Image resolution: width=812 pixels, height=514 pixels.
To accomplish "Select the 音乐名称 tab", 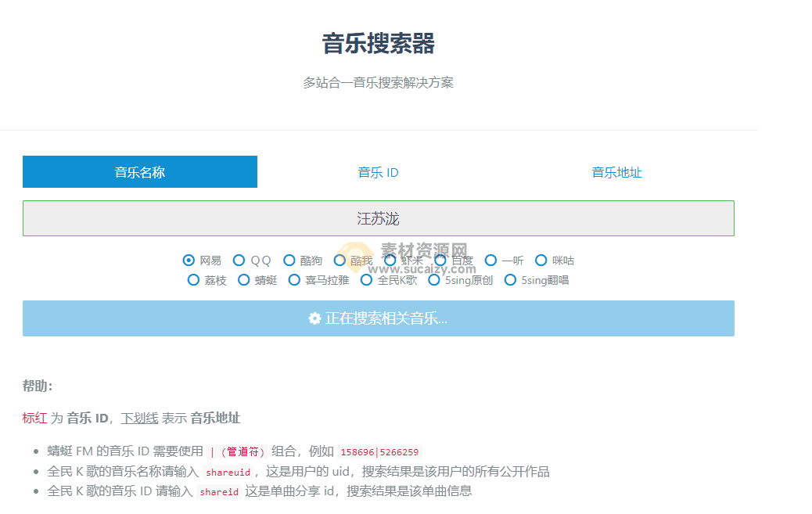I will click(x=139, y=171).
